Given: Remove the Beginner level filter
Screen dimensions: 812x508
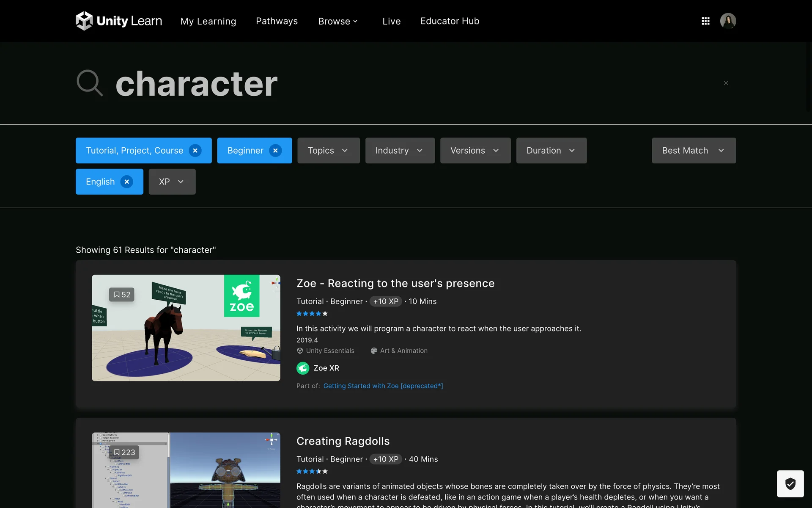Looking at the screenshot, I should (275, 151).
